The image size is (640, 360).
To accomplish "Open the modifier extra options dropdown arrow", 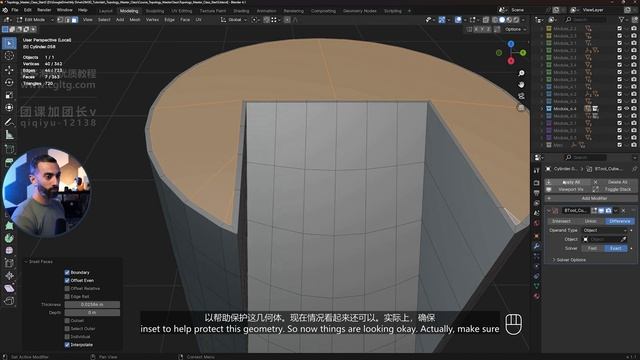I will [616, 211].
